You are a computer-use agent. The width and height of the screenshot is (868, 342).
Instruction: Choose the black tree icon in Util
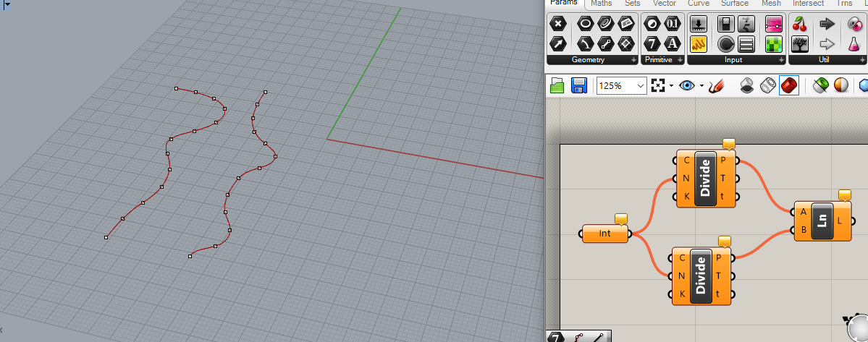pos(800,43)
